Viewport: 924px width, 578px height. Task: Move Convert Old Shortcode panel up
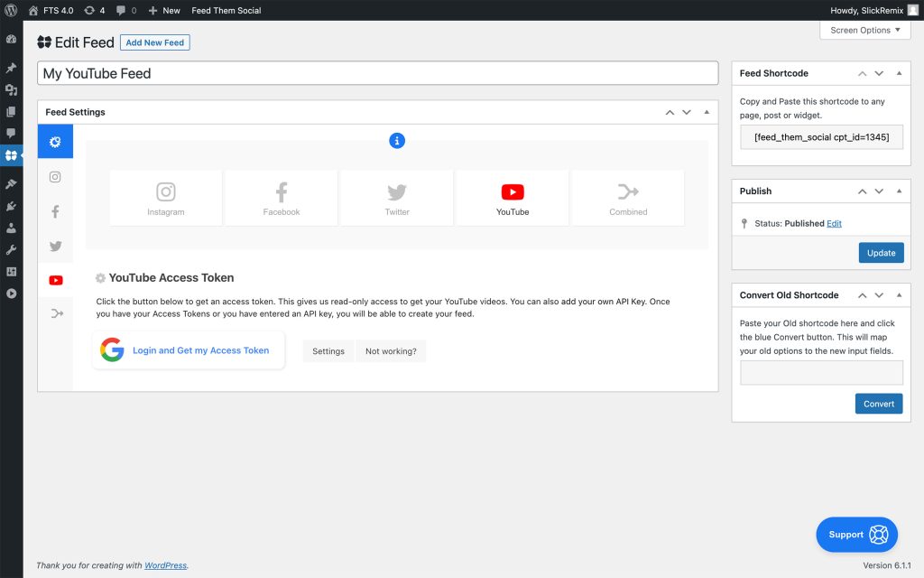tap(862, 295)
